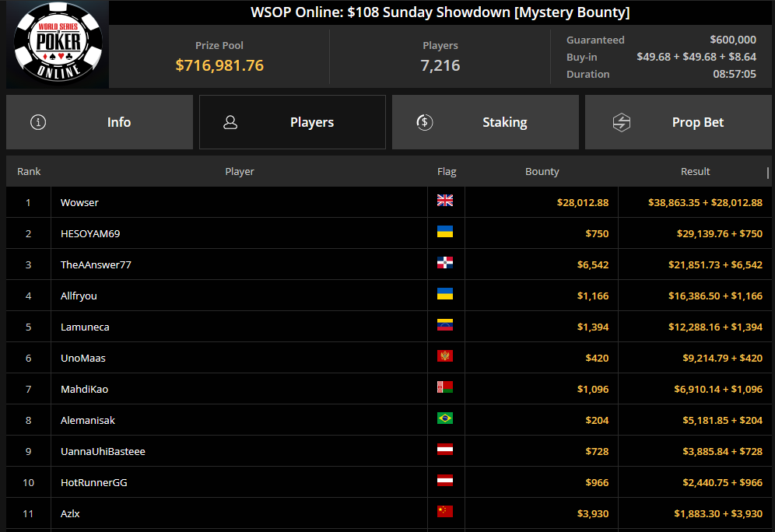
Task: Click the Staking tab's dollar icon
Action: point(425,122)
